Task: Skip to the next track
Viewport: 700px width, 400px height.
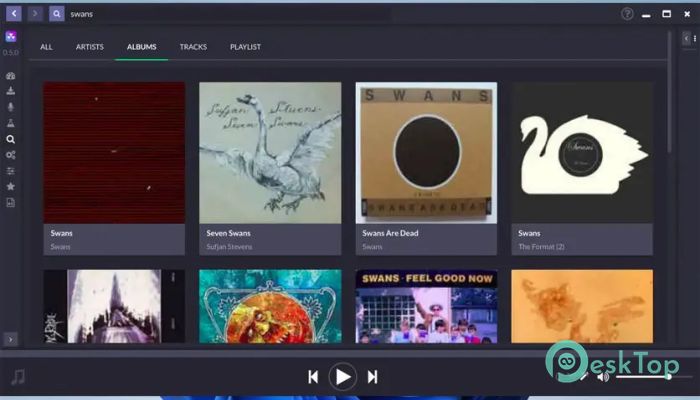Action: point(372,377)
